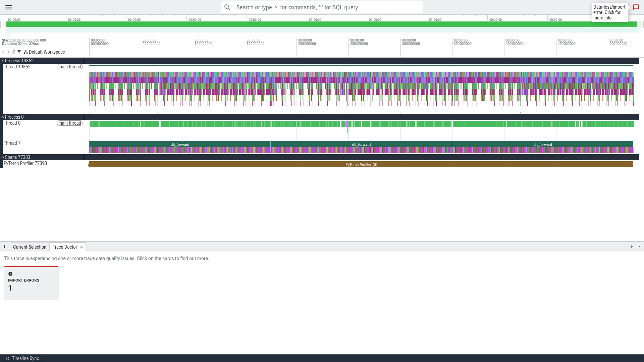Select the Thread 7 track label
Viewport: 644px width, 362px height.
(12, 143)
